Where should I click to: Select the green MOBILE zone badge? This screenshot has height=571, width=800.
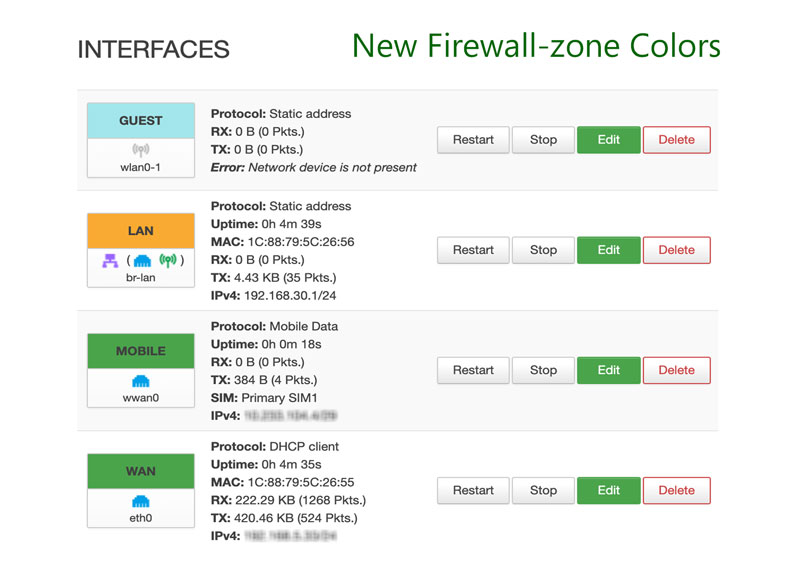click(x=141, y=351)
